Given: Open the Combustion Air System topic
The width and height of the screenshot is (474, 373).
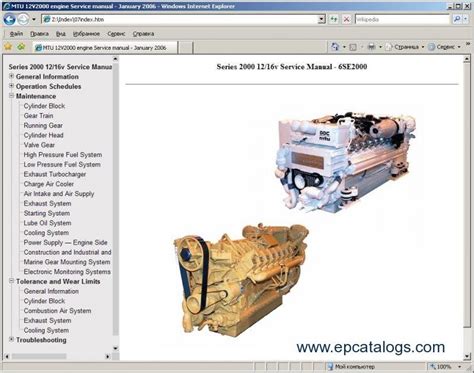Looking at the screenshot, I should [57, 311].
